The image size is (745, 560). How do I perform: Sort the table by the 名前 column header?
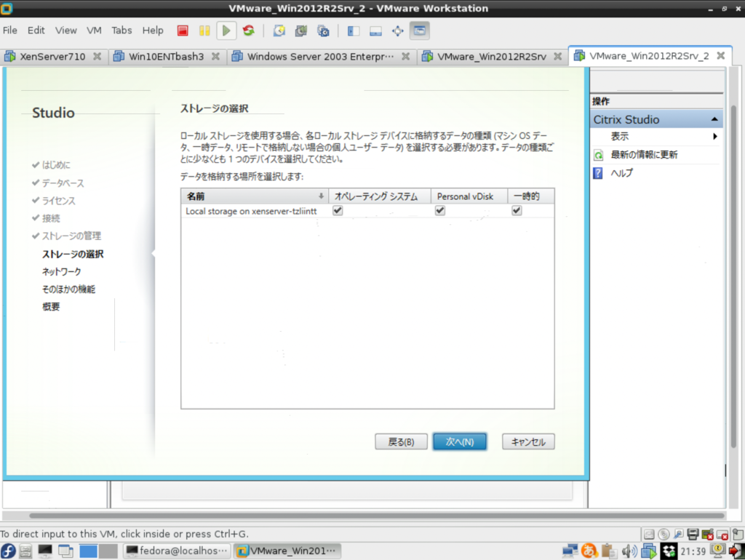(x=255, y=196)
